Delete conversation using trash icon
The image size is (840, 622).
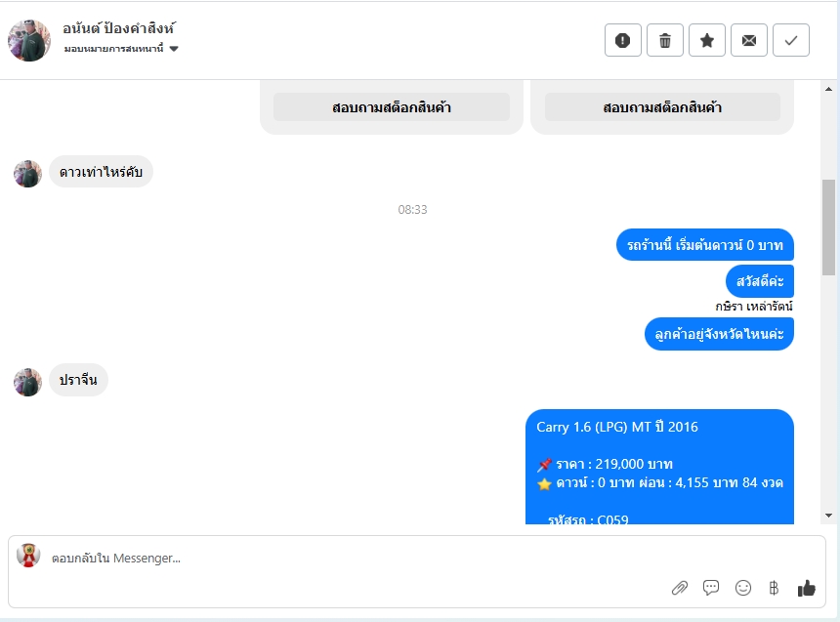(x=665, y=40)
